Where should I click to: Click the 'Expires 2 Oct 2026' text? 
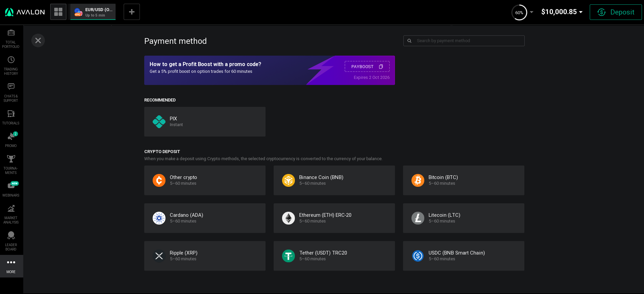[x=372, y=78]
